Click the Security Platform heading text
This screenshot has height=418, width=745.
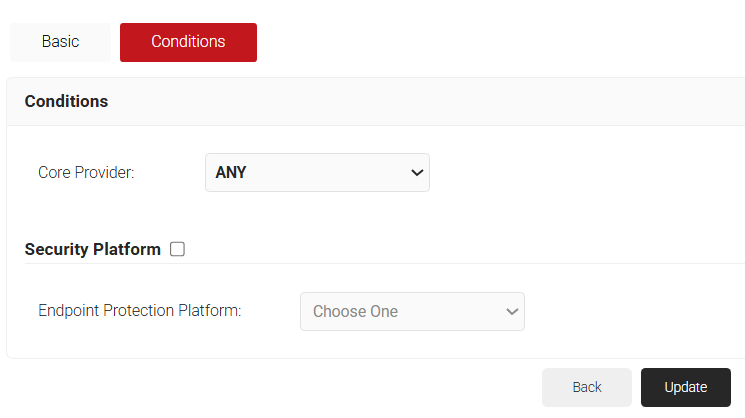[92, 249]
